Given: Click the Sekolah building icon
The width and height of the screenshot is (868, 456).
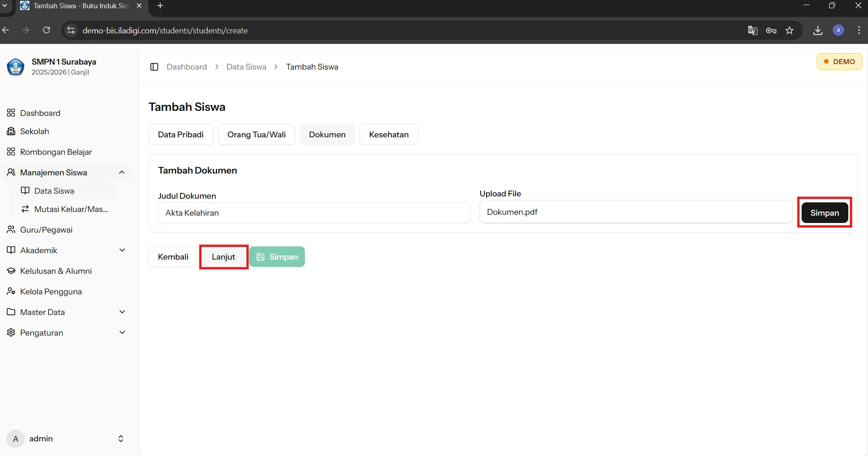Looking at the screenshot, I should click(x=11, y=131).
